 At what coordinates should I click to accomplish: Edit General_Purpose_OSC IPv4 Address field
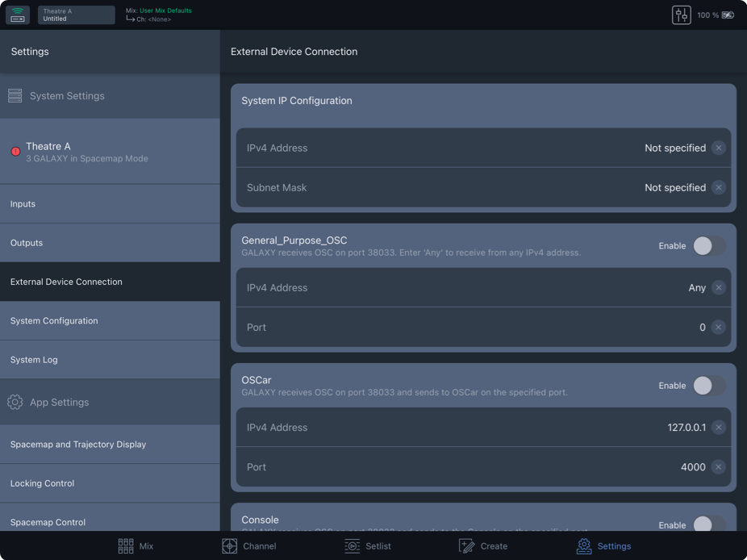coord(483,287)
